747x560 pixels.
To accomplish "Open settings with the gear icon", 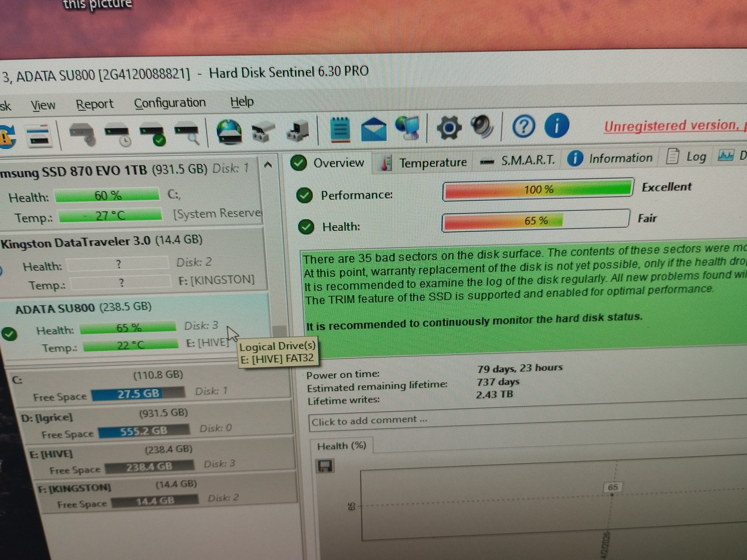I will (x=449, y=128).
